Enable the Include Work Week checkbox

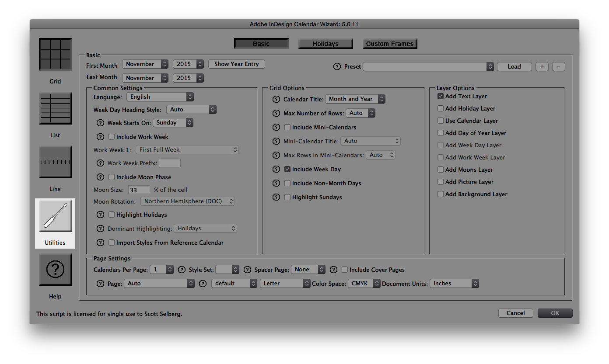tap(112, 137)
